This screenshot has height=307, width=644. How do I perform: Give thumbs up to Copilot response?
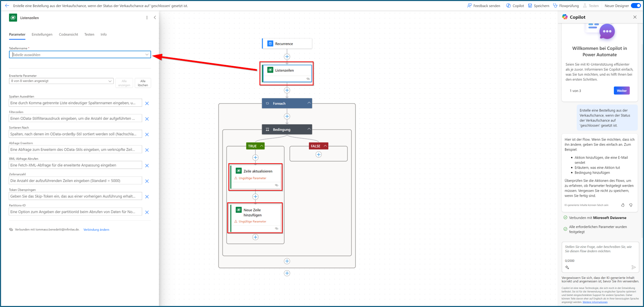pos(623,205)
